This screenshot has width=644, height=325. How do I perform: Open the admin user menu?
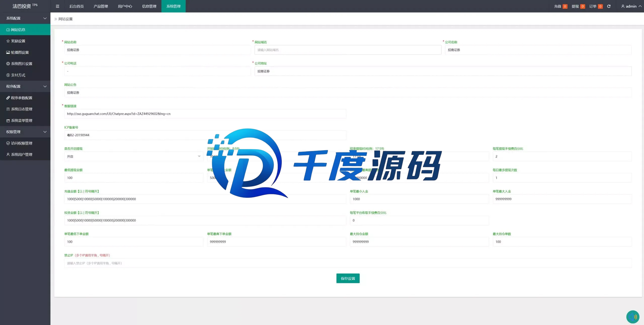coord(631,6)
